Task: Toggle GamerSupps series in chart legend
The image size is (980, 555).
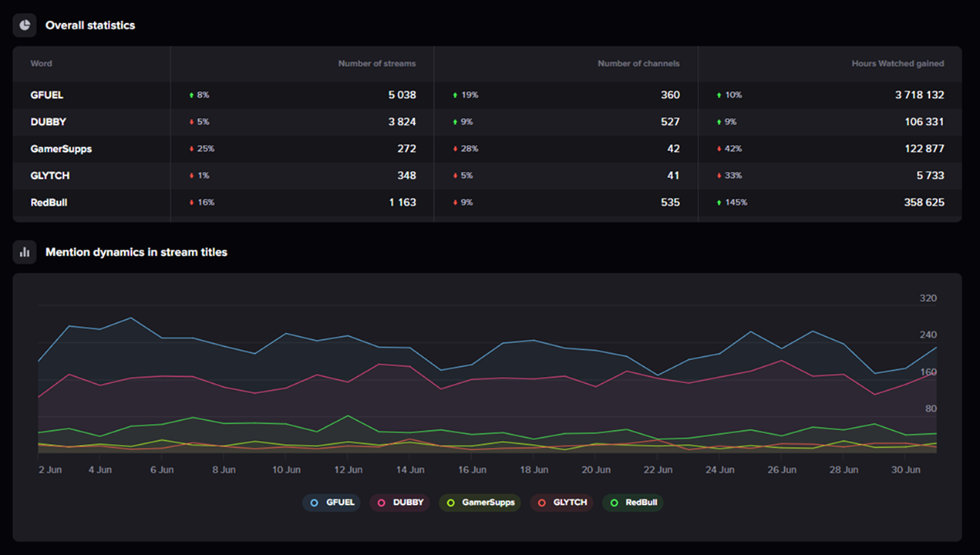Action: [x=480, y=503]
